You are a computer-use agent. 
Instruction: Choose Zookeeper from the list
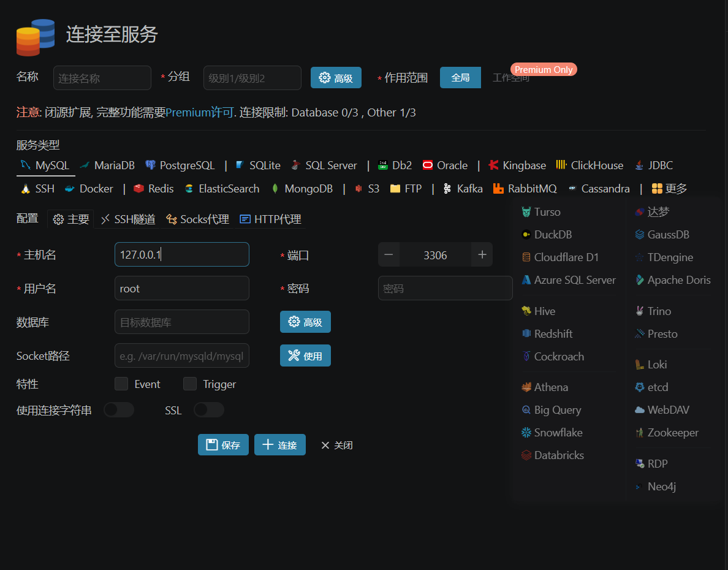point(667,433)
